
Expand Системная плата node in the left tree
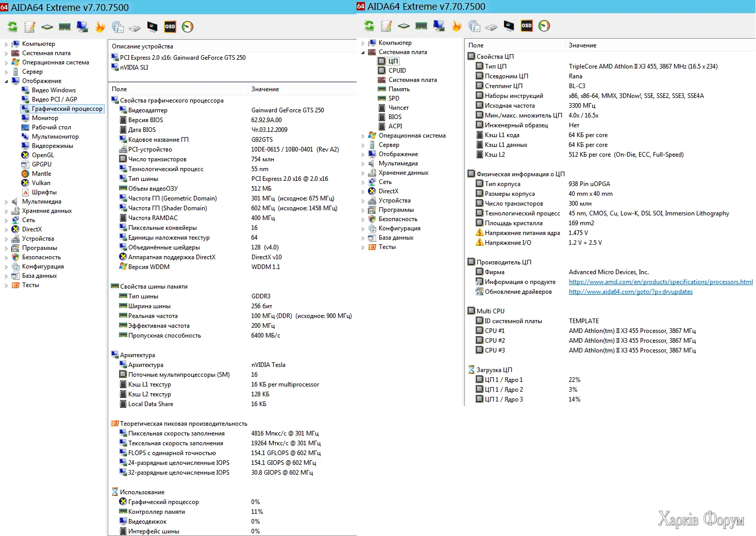click(6, 53)
